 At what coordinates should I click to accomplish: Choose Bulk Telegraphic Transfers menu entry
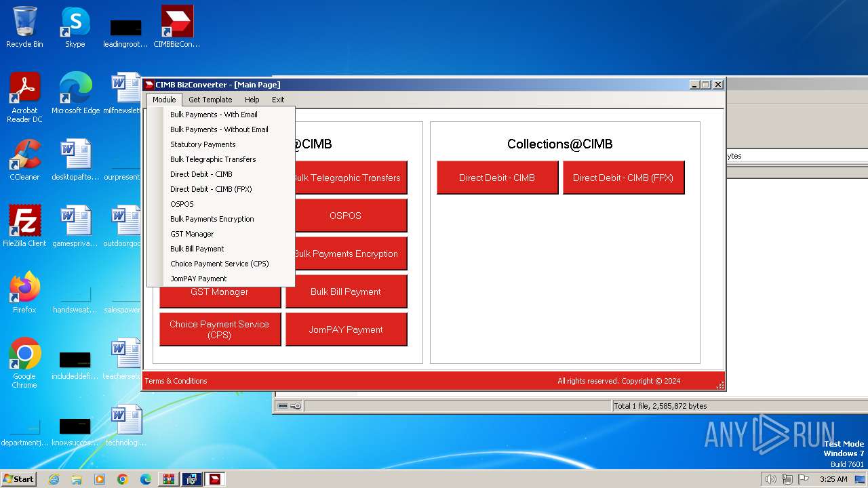pos(221,159)
